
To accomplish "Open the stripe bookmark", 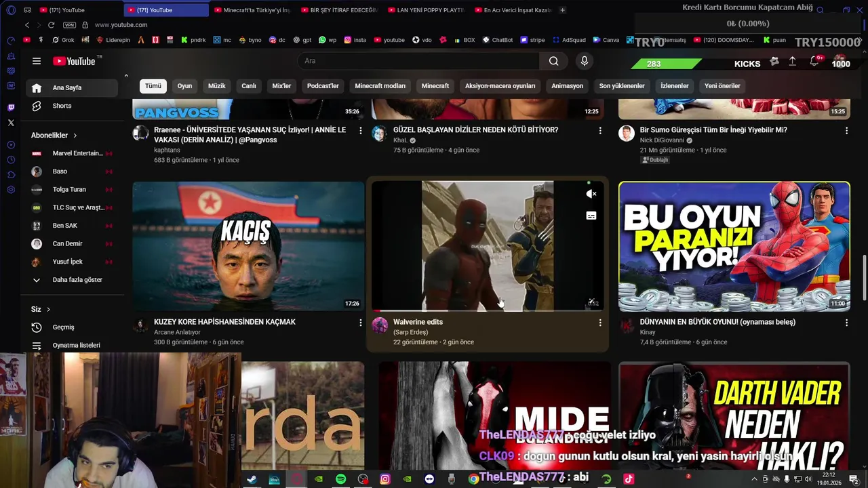I will (532, 40).
